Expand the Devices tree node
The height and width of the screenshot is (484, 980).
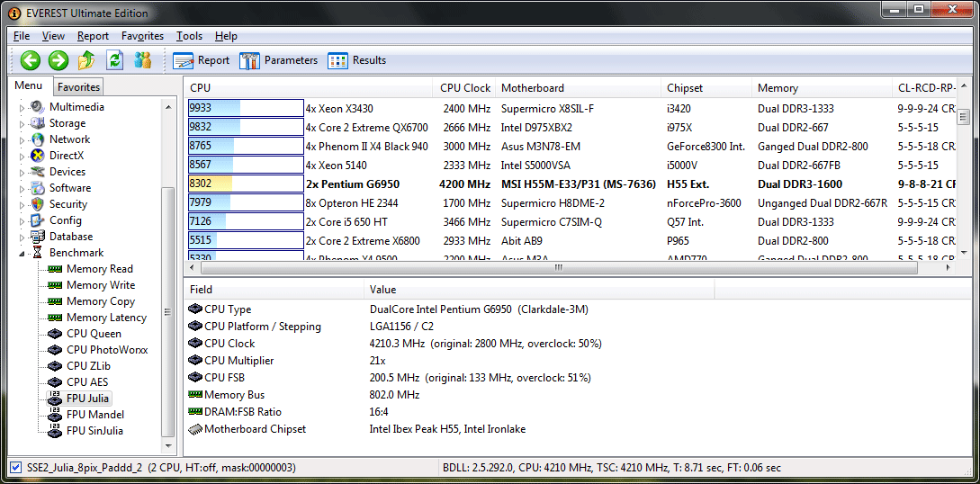click(22, 173)
